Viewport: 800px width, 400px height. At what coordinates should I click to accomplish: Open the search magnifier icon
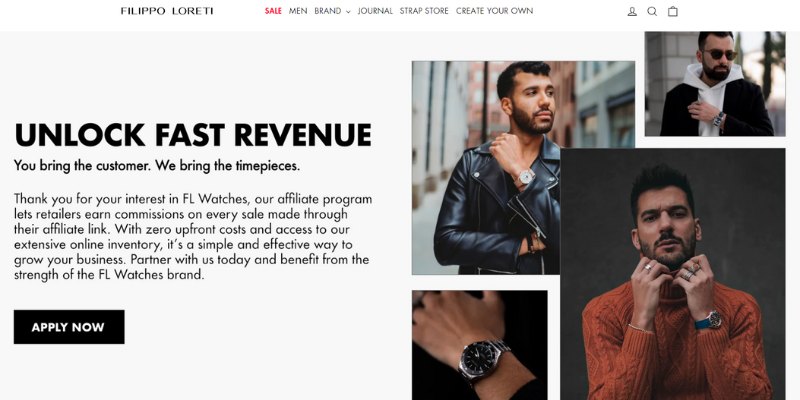[x=652, y=11]
